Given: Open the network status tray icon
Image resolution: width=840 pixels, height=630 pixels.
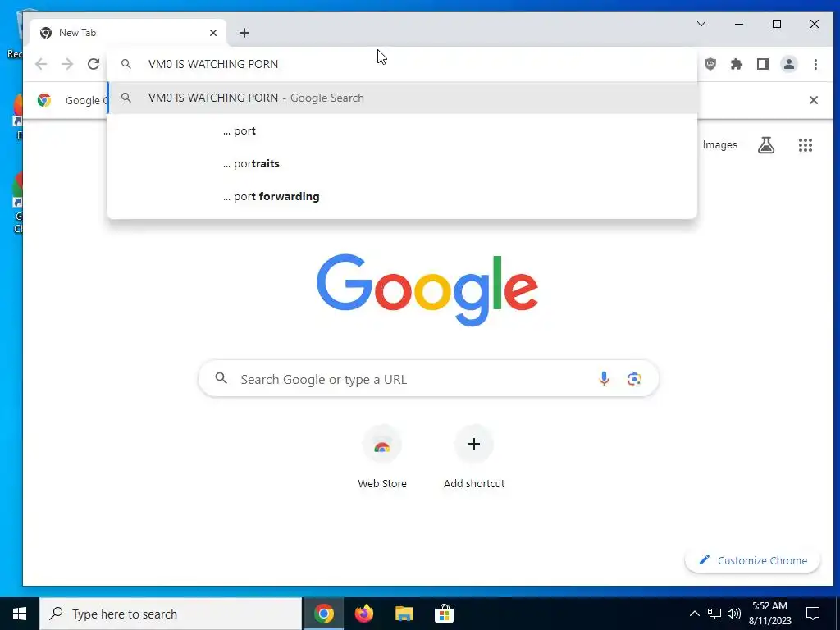Looking at the screenshot, I should 714,614.
